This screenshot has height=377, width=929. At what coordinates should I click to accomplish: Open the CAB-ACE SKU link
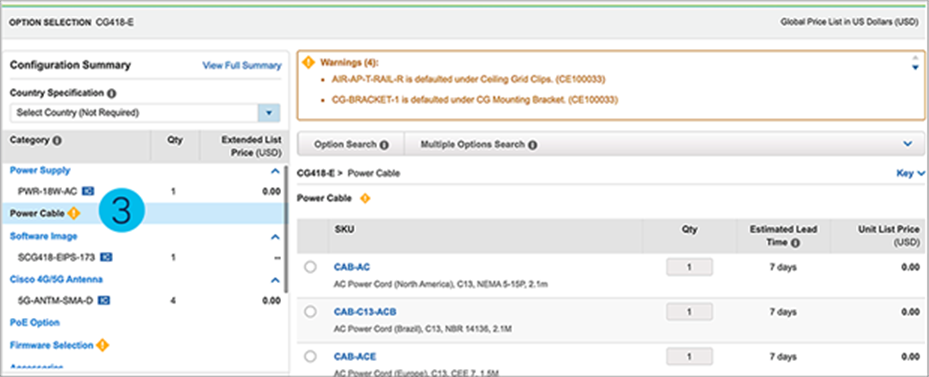click(355, 356)
